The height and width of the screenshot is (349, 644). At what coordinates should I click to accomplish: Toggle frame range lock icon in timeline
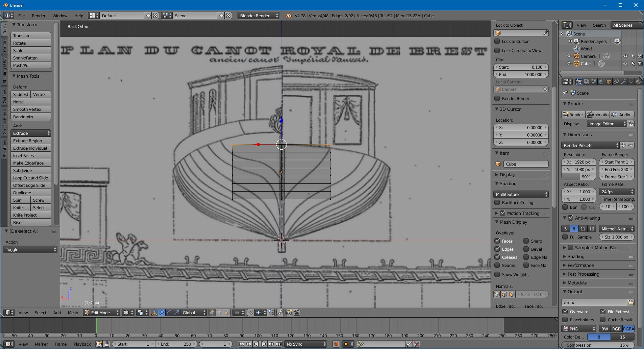[x=107, y=344]
